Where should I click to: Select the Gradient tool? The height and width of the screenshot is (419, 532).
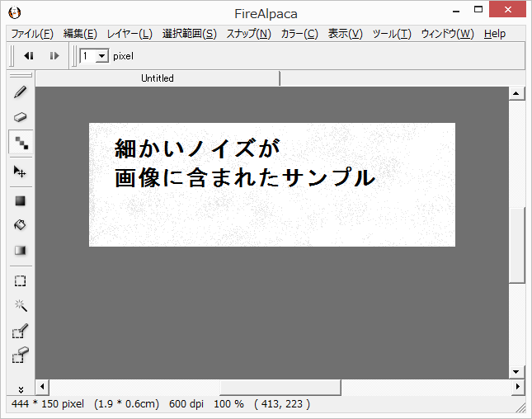[21, 251]
